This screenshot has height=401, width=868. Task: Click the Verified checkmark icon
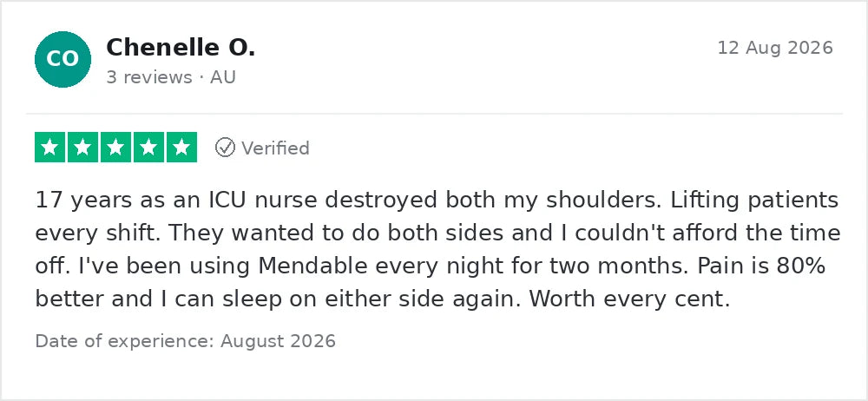[225, 148]
